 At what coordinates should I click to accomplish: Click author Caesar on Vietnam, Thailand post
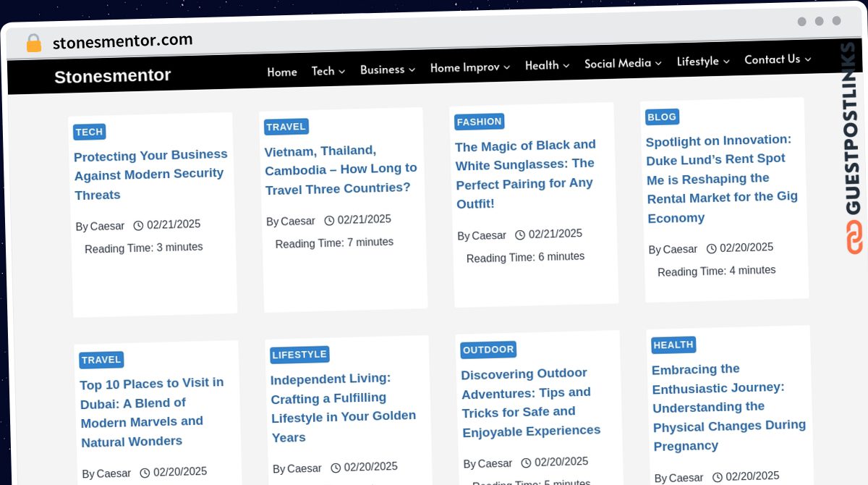click(x=298, y=222)
